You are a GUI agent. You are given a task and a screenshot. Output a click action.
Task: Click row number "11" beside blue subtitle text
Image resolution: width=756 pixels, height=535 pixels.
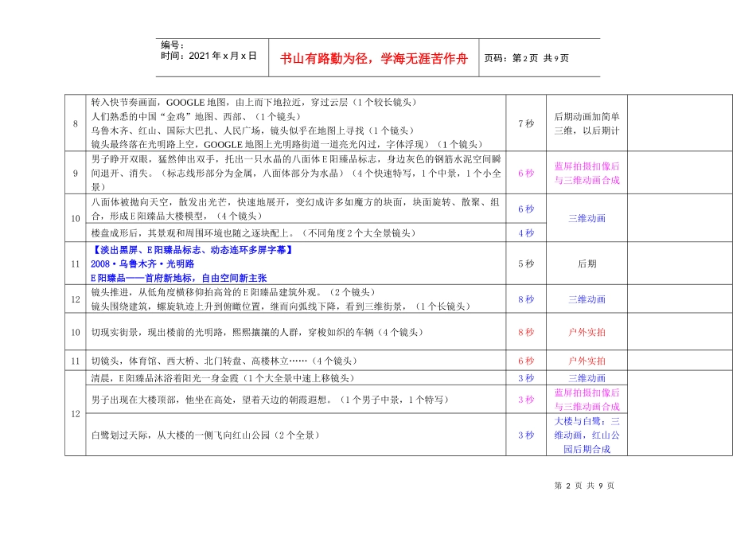(76, 264)
